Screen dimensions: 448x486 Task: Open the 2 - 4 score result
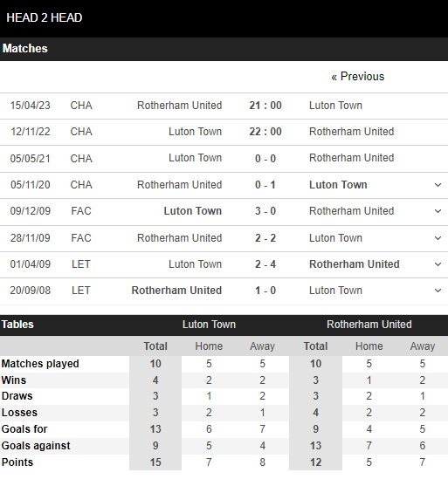265,264
